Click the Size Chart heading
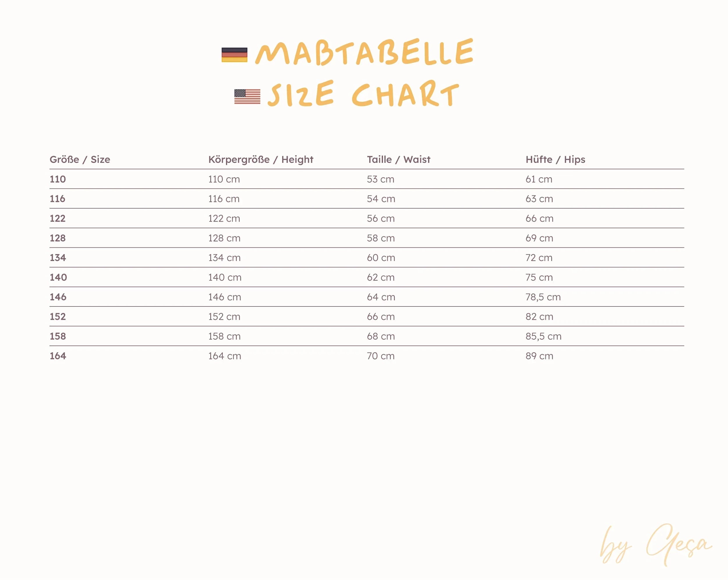 click(363, 94)
